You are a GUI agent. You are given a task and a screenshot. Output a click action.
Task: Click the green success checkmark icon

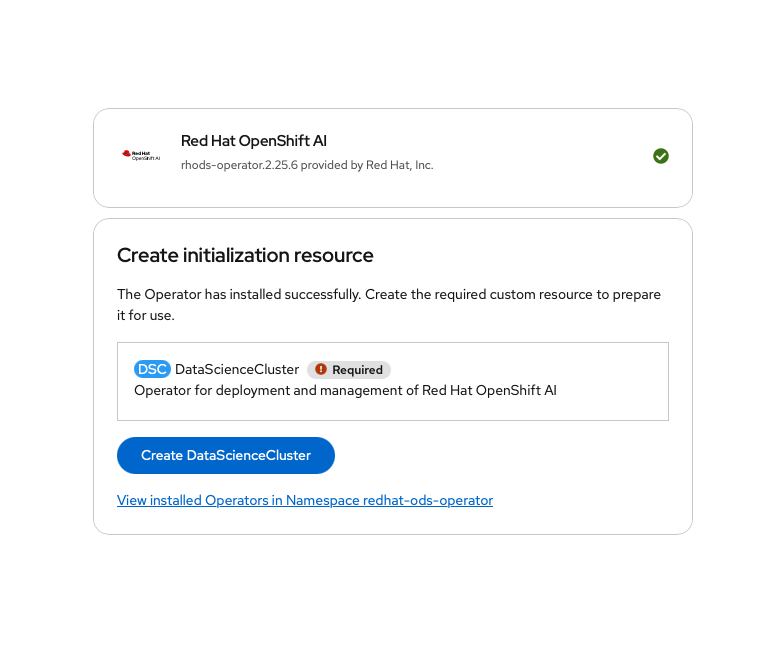(660, 156)
